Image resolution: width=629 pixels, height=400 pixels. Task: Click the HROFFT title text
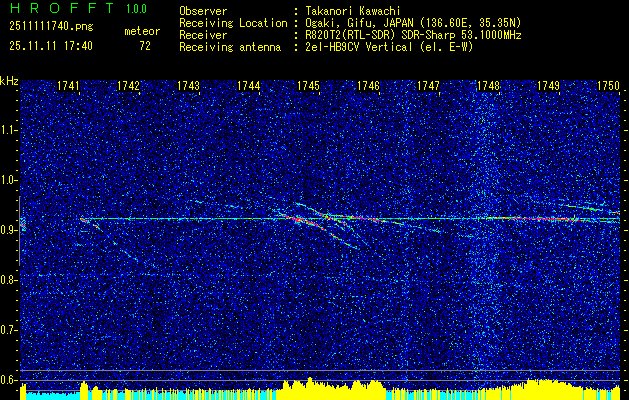tap(62, 8)
